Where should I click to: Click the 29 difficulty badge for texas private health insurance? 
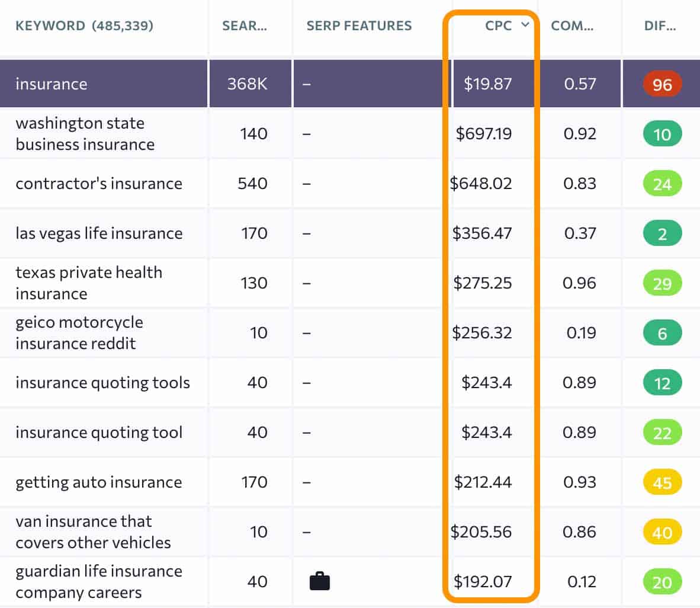coord(663,283)
